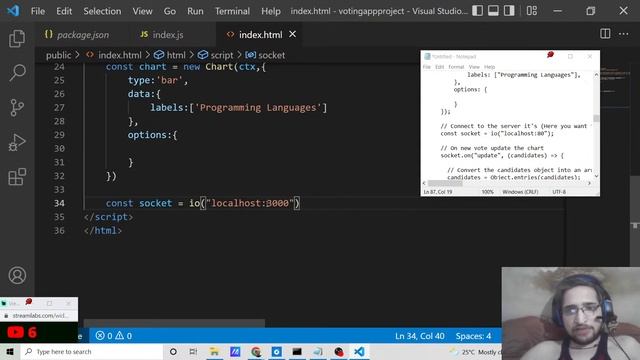The image size is (640, 360).
Task: Open File Explorer from the taskbar
Action: [214, 351]
